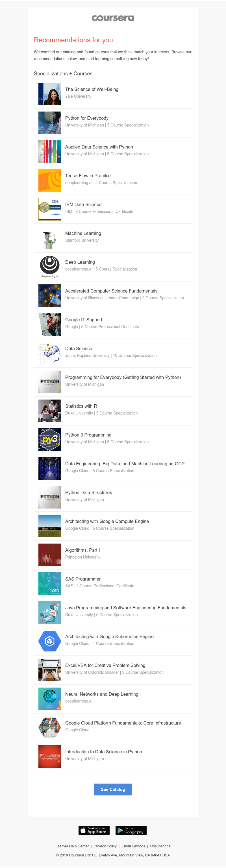Viewport: 226px width, 868px height.
Task: Open the Python for Everybody title link
Action: tap(87, 118)
